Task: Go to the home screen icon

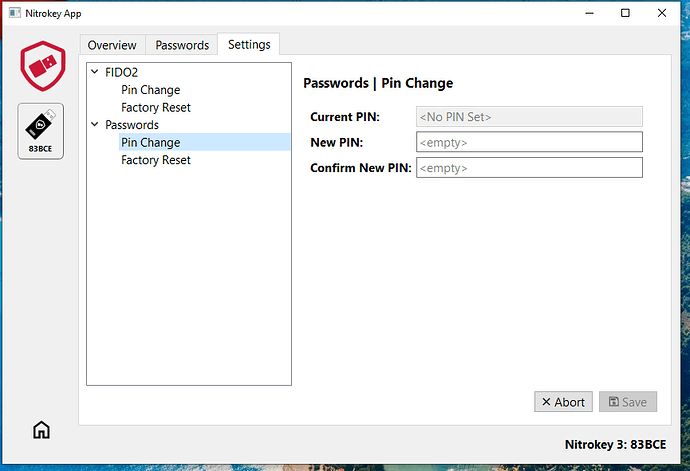Action: pyautogui.click(x=41, y=430)
